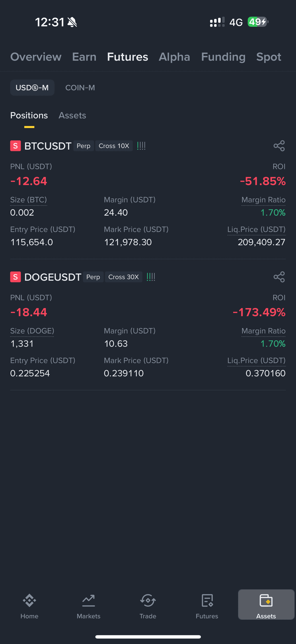Open the Markets chart icon
The height and width of the screenshot is (644, 296).
pos(88,601)
